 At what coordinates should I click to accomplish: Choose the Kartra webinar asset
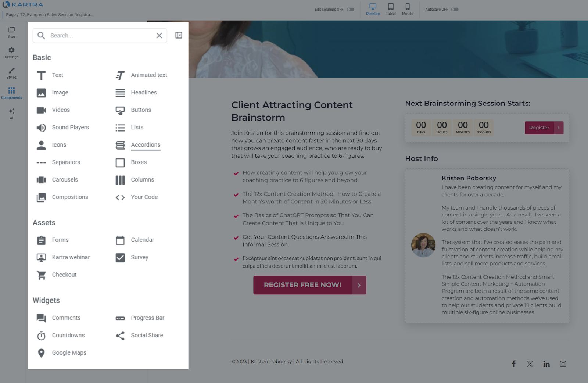pos(63,257)
